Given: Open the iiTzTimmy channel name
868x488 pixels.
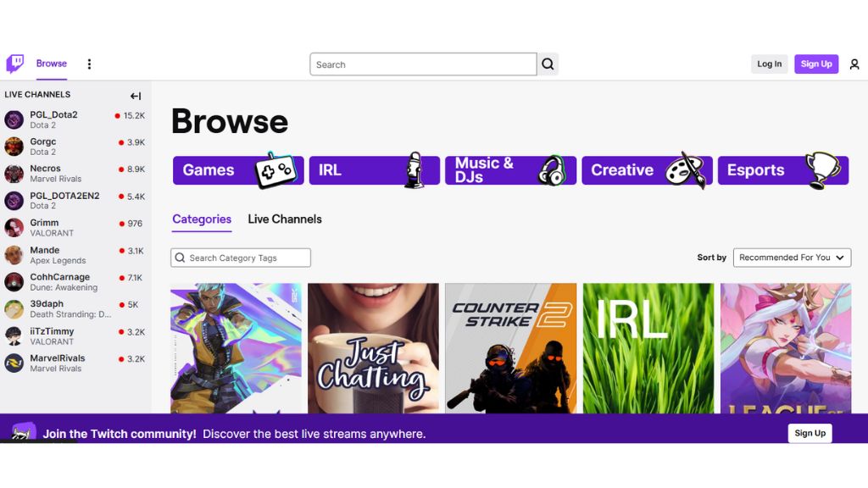Looking at the screenshot, I should coord(52,331).
